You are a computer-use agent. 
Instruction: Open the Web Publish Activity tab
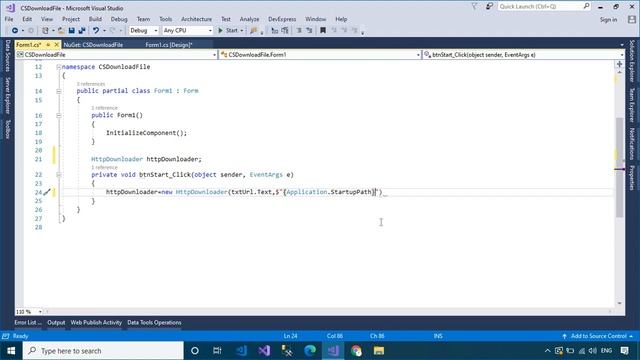(x=96, y=322)
